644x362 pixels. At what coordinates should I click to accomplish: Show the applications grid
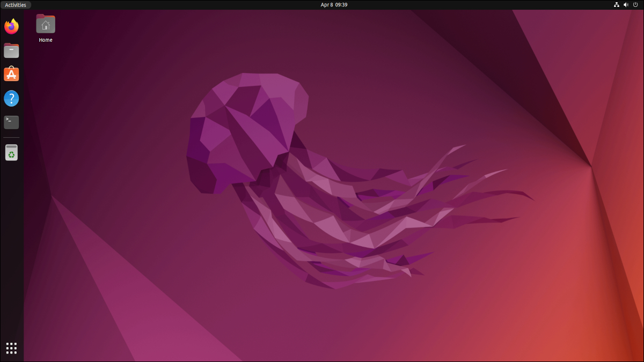11,348
